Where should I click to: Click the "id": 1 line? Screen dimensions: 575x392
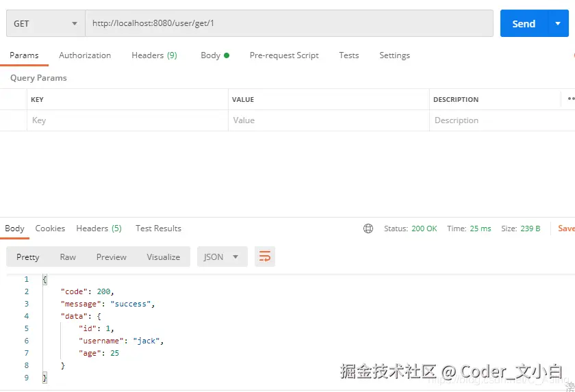tap(97, 328)
